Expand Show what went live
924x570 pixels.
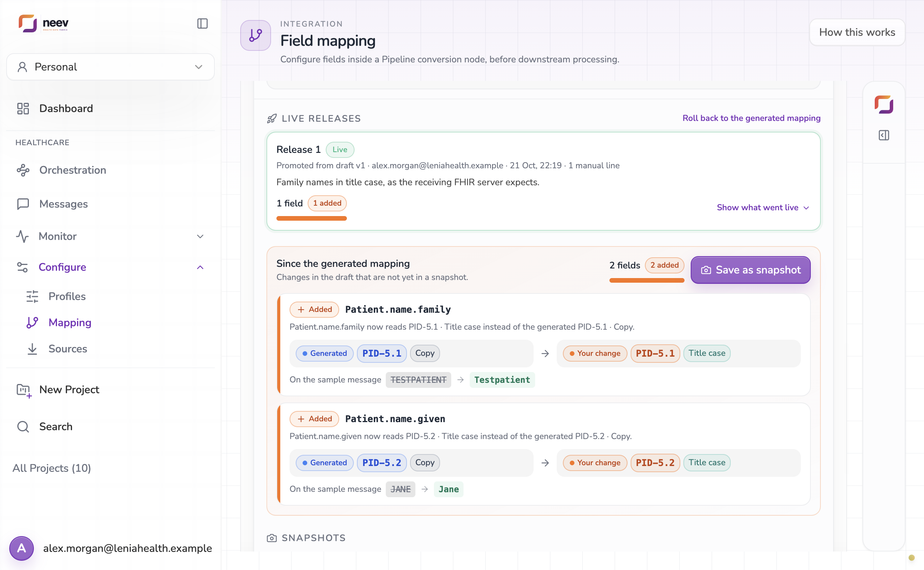pyautogui.click(x=763, y=208)
